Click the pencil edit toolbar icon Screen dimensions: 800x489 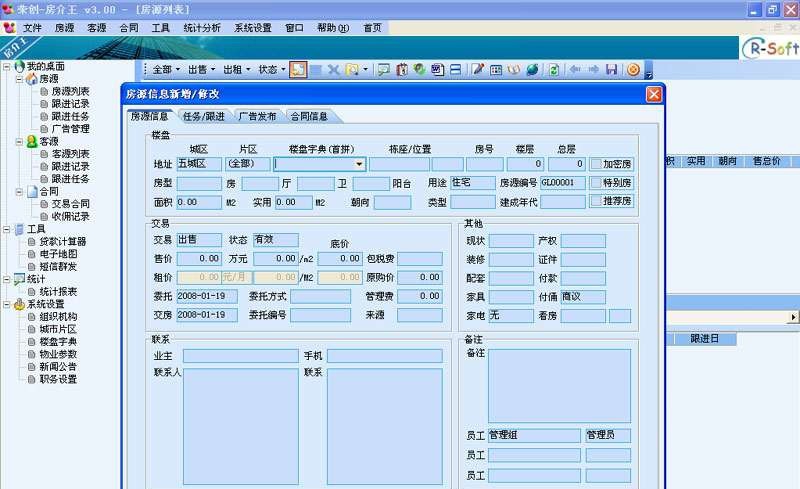pyautogui.click(x=478, y=70)
